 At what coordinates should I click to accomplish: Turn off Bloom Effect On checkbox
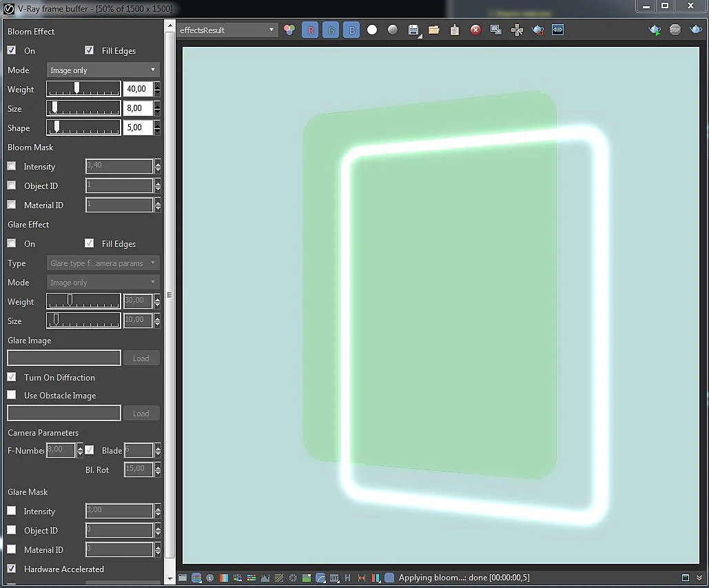[12, 50]
